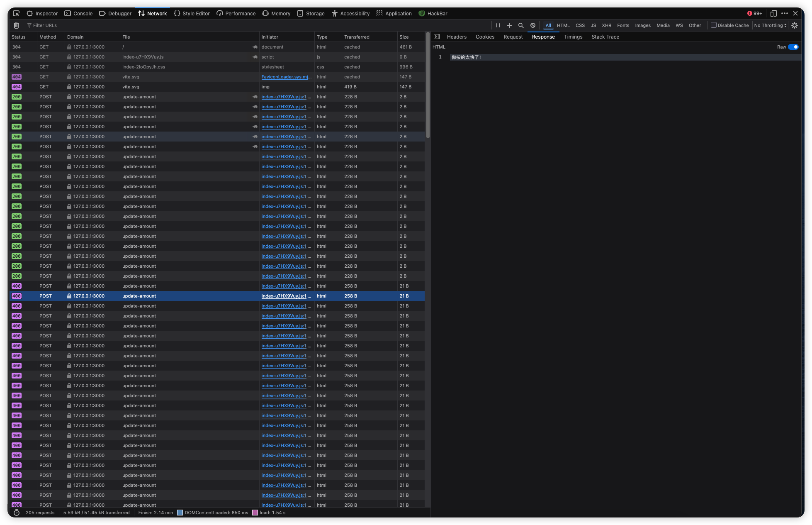Show the Cookies details tab
Viewport: 812px width, 525px height.
(485, 37)
